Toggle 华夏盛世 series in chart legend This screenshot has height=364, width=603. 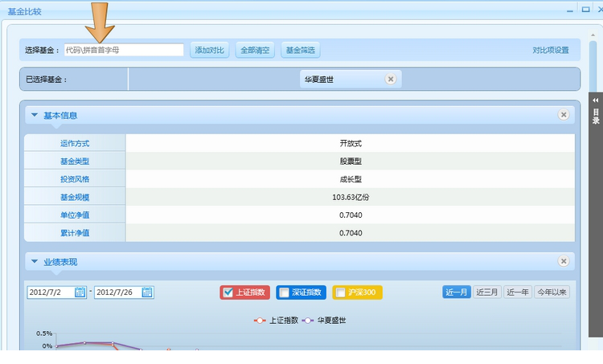click(324, 320)
